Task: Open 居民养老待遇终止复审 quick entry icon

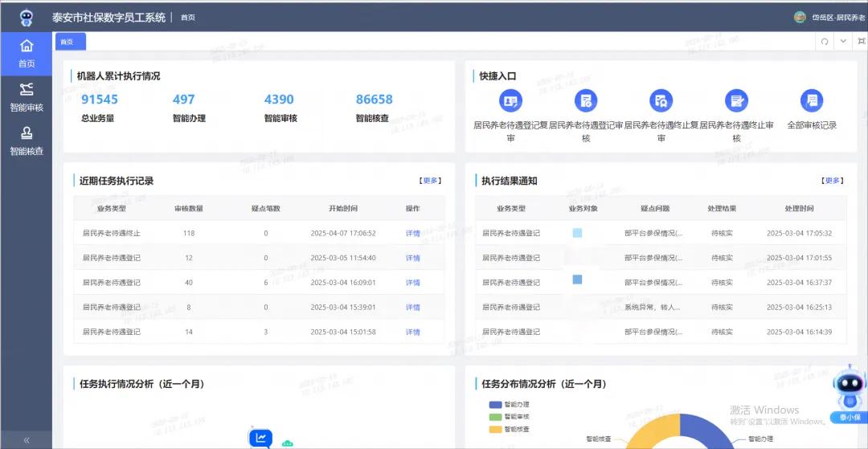Action: point(661,100)
